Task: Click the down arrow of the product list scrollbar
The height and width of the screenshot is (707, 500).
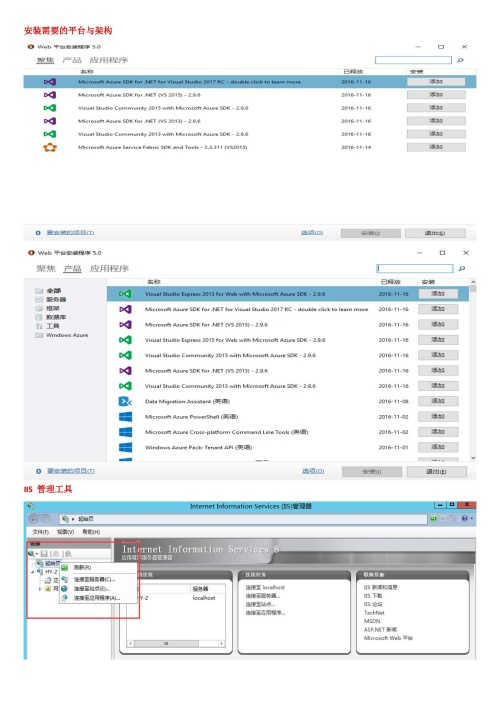Action: (x=473, y=458)
